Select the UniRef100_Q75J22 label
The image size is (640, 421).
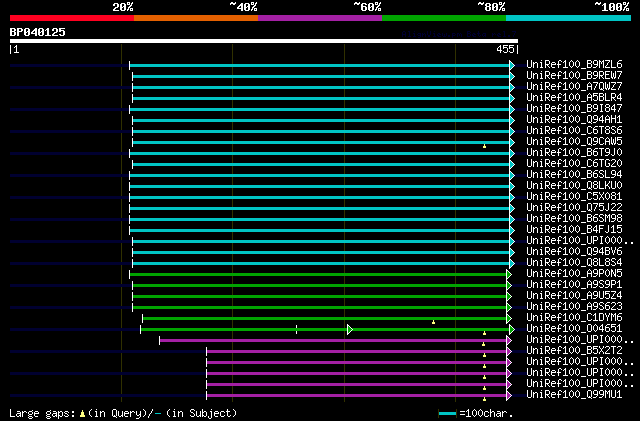pyautogui.click(x=574, y=208)
